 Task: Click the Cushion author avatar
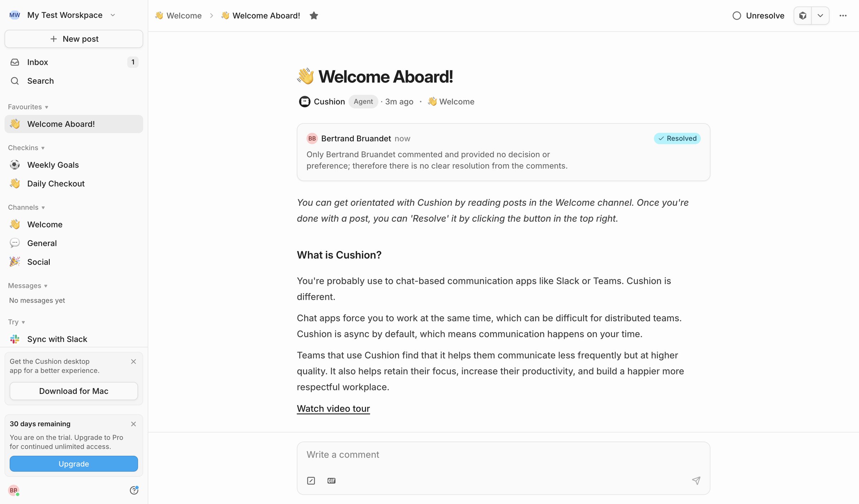305,102
